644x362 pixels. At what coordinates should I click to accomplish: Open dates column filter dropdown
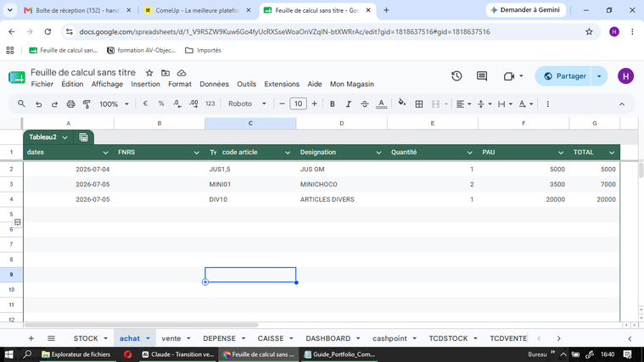coord(105,153)
